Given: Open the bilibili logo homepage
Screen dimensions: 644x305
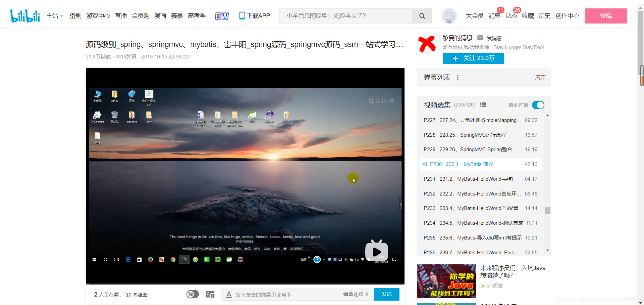Looking at the screenshot, I should [25, 16].
